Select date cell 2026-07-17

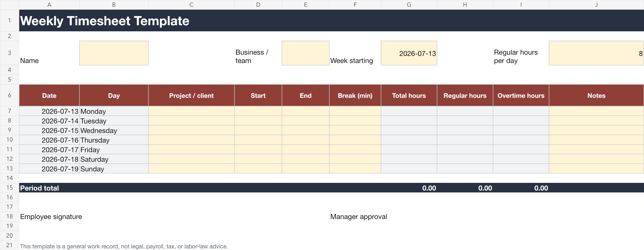(49, 150)
